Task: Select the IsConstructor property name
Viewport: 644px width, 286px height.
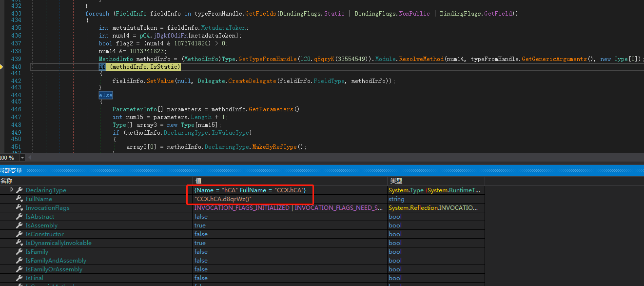Action: [45, 234]
